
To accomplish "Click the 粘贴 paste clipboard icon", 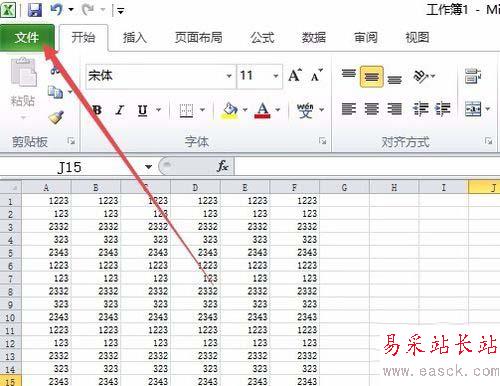I will click(23, 73).
